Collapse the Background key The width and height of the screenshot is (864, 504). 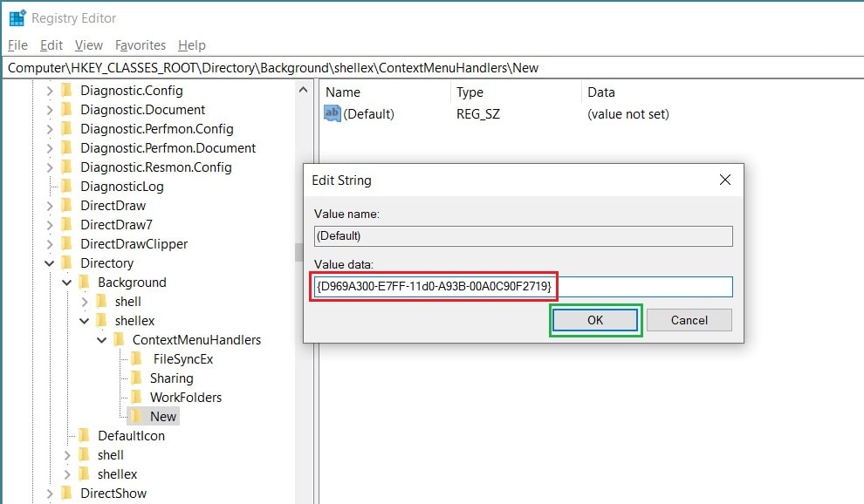[66, 283]
